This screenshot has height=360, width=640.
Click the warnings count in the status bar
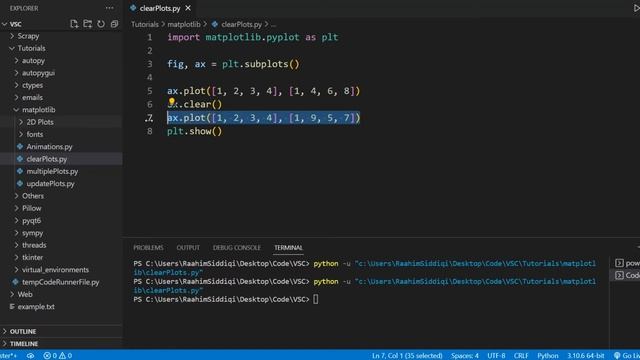pyautogui.click(x=66, y=356)
